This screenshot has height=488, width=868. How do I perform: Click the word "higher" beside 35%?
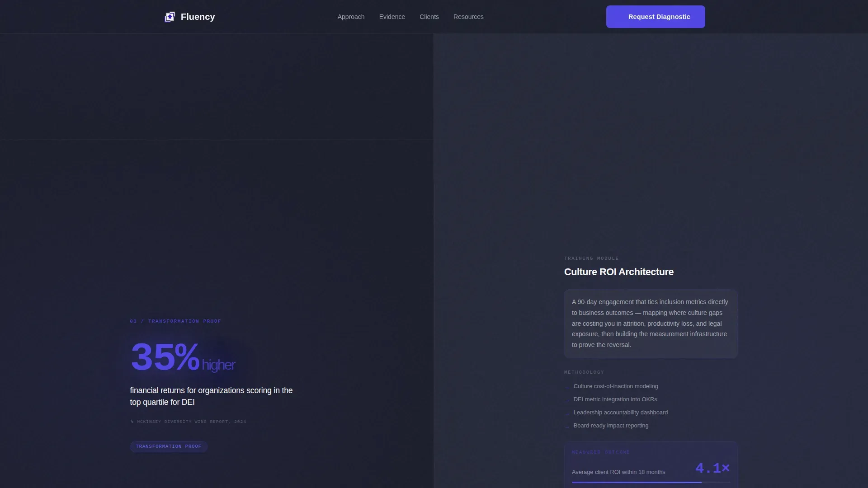[219, 365]
